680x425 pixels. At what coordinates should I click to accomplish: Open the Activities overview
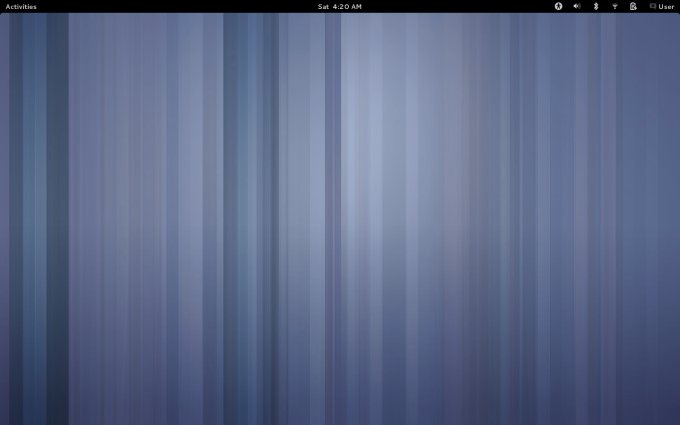21,7
